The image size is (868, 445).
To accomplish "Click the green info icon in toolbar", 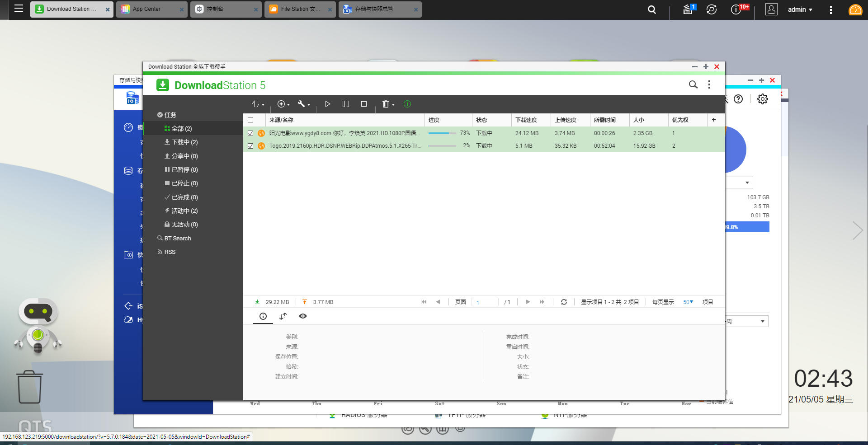I will coord(407,104).
